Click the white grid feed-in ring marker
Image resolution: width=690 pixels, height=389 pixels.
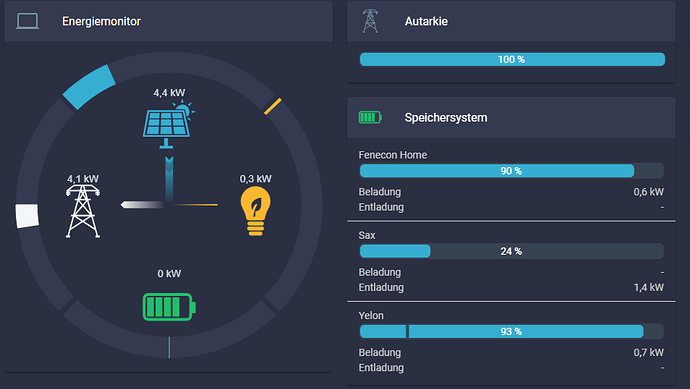pyautogui.click(x=27, y=216)
